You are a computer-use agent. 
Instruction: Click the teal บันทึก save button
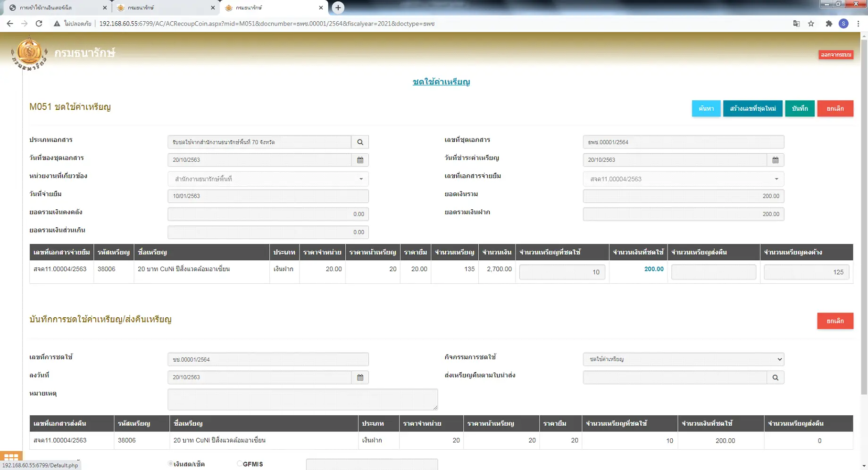(800, 108)
